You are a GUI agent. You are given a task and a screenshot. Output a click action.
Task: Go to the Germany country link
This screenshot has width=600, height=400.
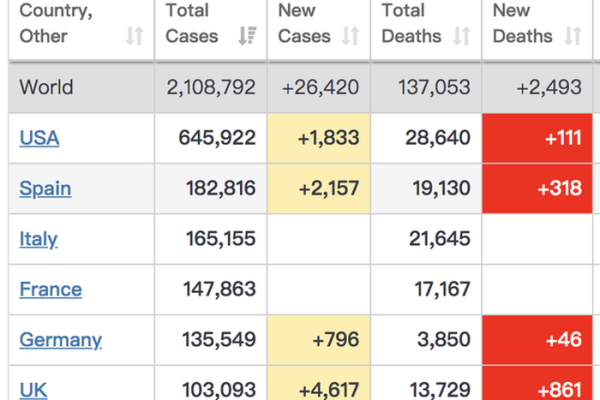tap(60, 340)
